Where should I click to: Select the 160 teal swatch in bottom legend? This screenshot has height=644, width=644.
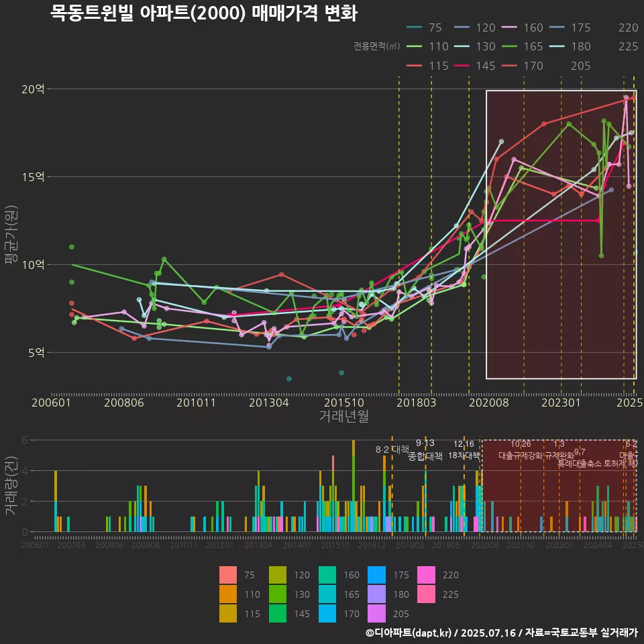pyautogui.click(x=327, y=575)
